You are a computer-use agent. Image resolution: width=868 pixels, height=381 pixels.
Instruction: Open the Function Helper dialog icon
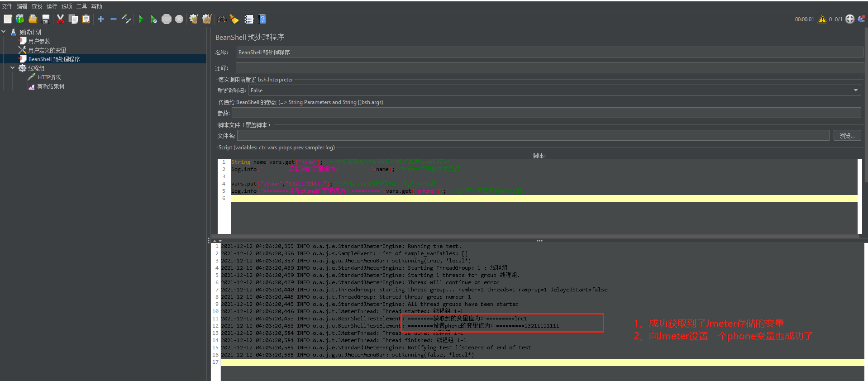pyautogui.click(x=249, y=19)
